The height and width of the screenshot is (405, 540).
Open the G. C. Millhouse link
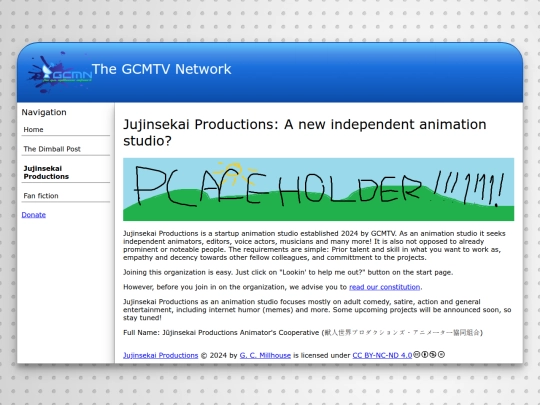[x=265, y=355]
